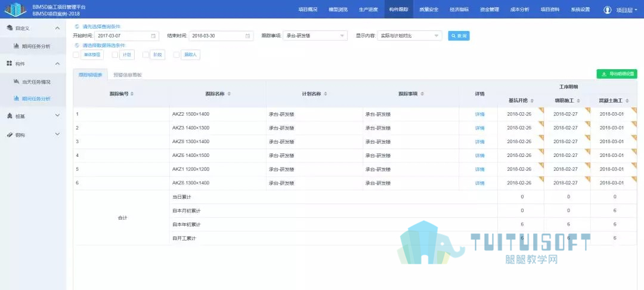Open 模型浏览 in top navigation
Screen dimensions: 644x290
[338, 10]
